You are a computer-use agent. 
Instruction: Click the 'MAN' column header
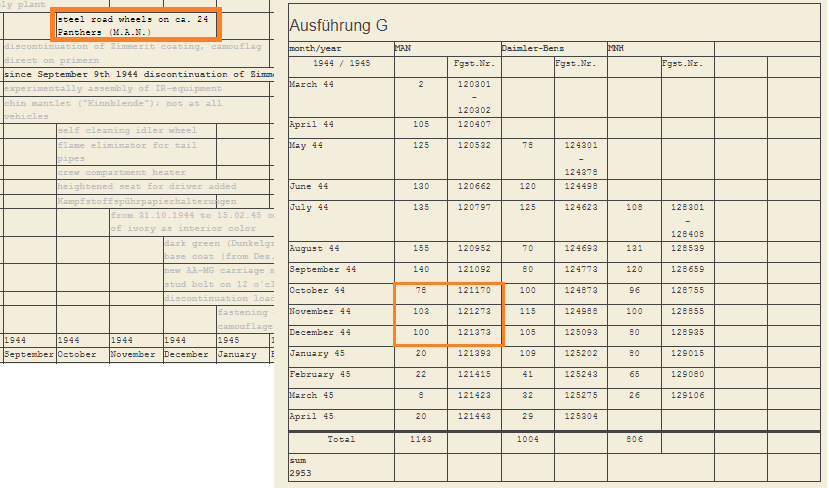click(x=403, y=48)
